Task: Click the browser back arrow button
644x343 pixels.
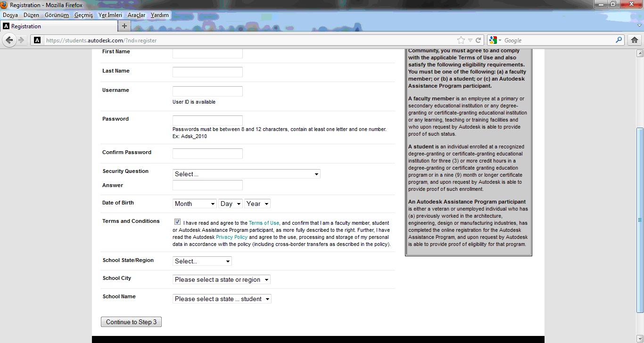Action: pos(9,40)
